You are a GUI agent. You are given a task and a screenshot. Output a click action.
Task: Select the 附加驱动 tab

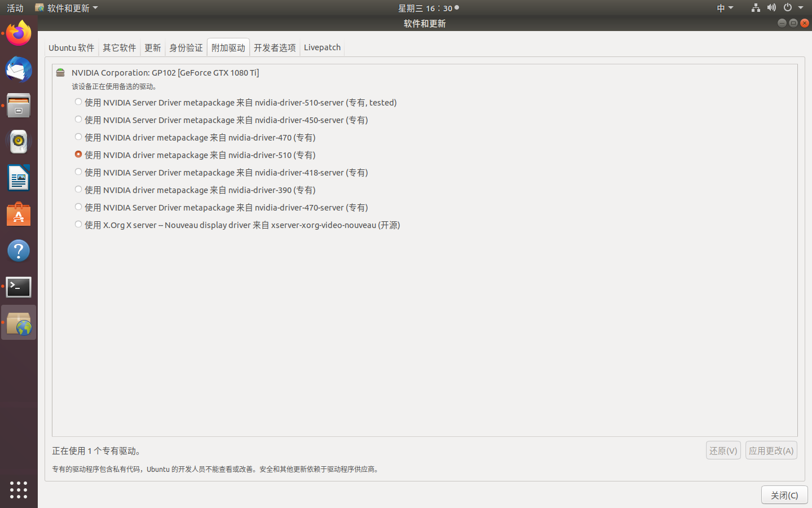point(228,47)
